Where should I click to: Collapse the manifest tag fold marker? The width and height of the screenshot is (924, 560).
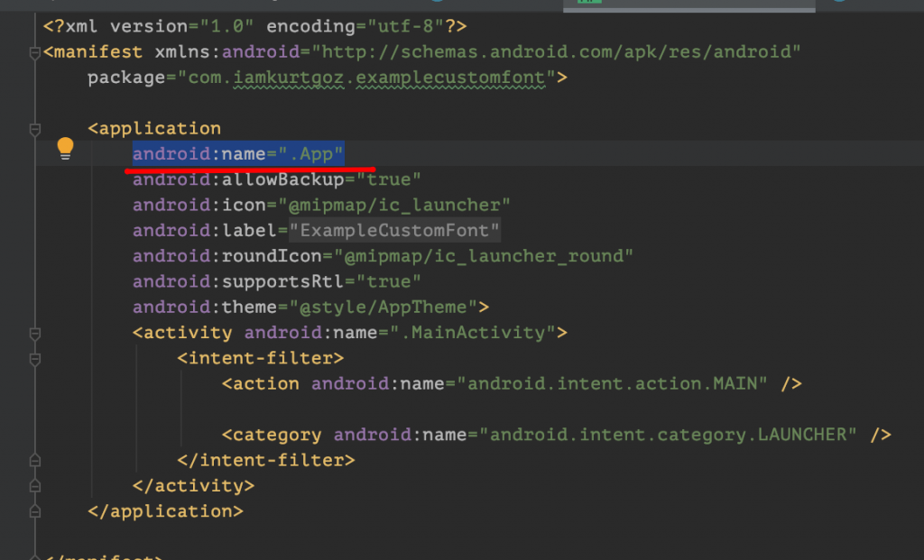click(x=35, y=53)
